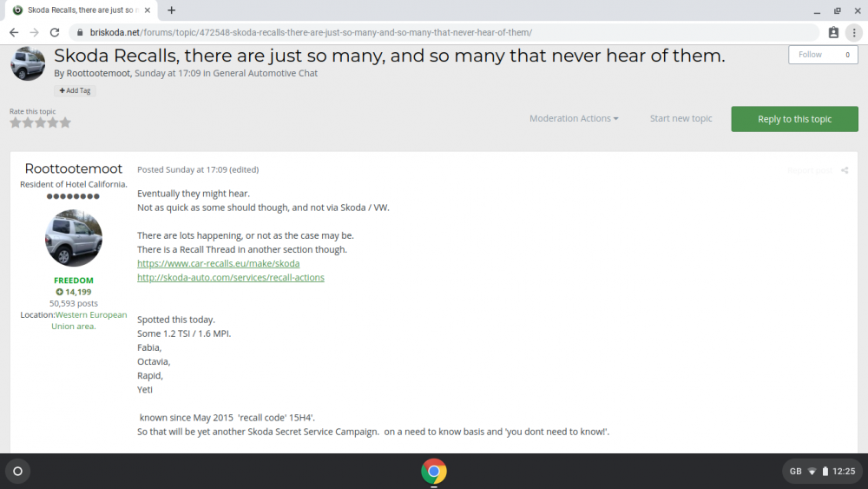Close the Skoda Recalls tab
This screenshot has width=868, height=489.
click(148, 10)
